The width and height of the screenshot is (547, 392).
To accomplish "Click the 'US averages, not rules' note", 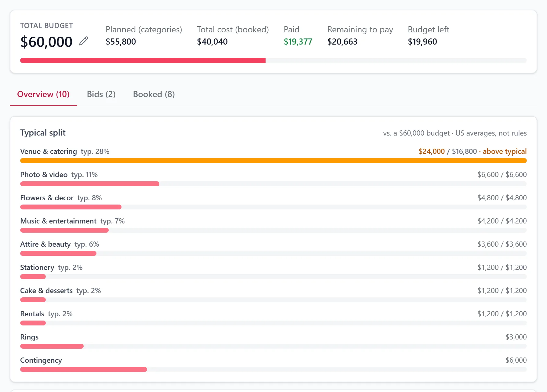I will pyautogui.click(x=491, y=133).
